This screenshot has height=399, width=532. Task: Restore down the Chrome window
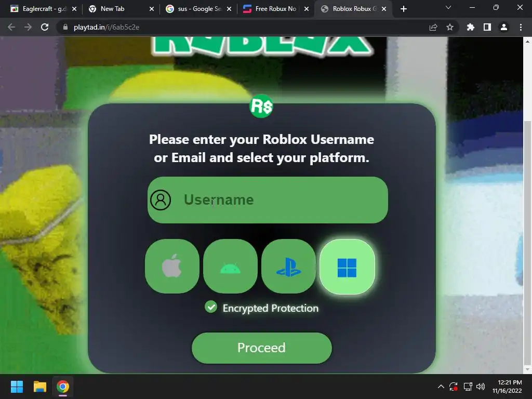click(x=496, y=7)
